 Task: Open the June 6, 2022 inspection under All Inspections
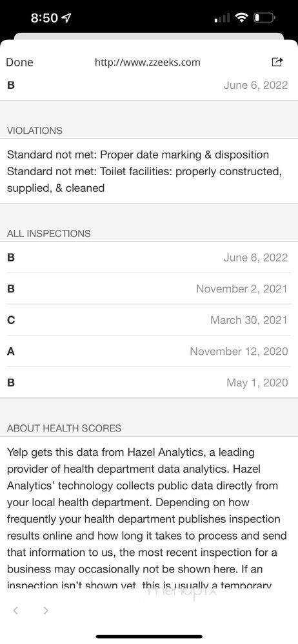tap(149, 258)
